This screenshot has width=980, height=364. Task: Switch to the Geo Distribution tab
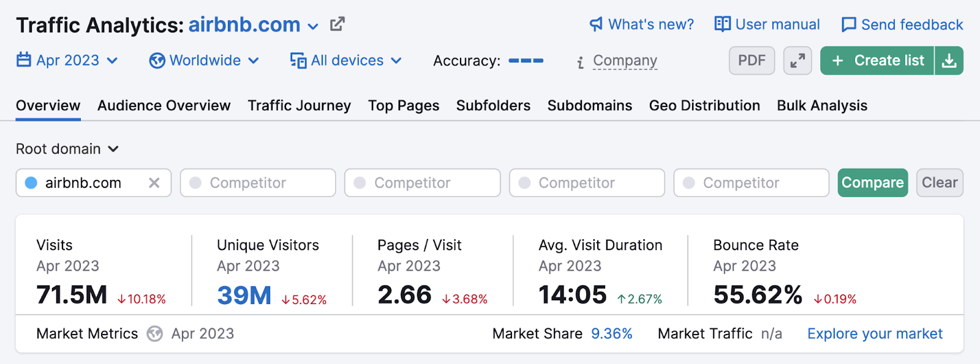(704, 105)
